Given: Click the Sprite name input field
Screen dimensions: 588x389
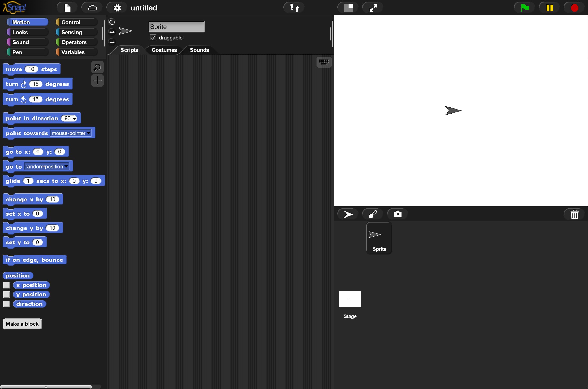Looking at the screenshot, I should pyautogui.click(x=176, y=27).
